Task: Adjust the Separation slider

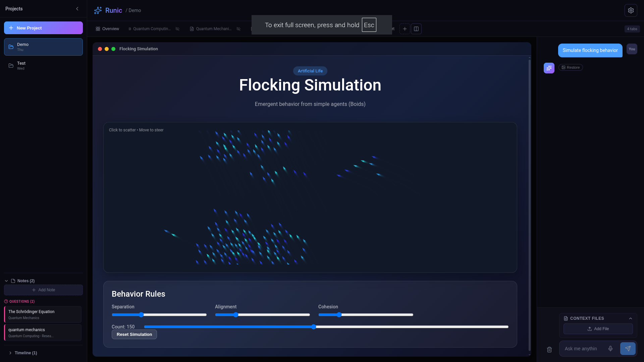Action: 141,315
